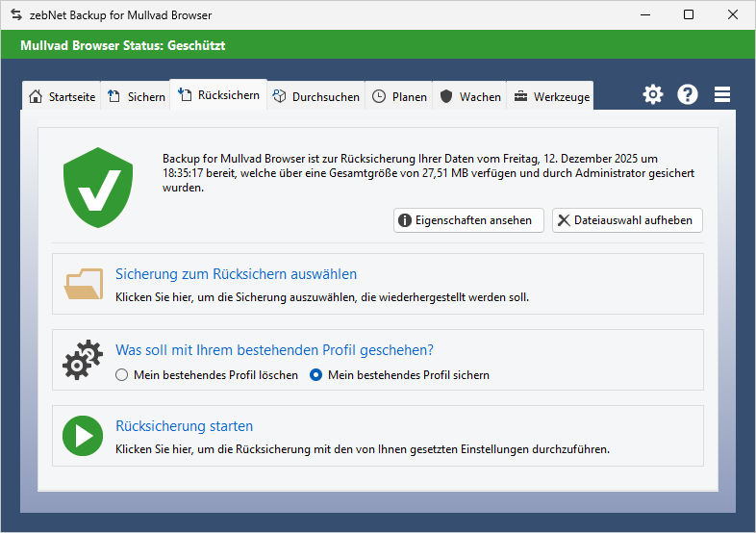
Task: Click 'Sicherung zum Rücksichern auswählen' link
Action: [x=236, y=274]
